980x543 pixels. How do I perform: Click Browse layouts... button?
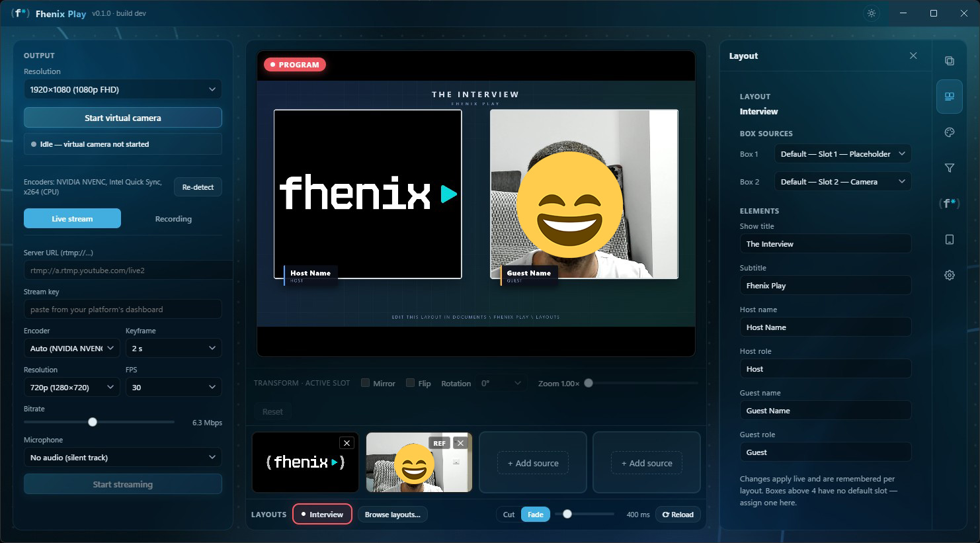coord(393,515)
